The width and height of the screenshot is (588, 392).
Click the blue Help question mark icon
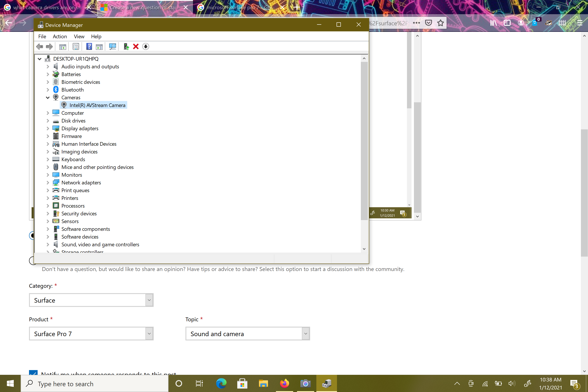click(x=89, y=46)
